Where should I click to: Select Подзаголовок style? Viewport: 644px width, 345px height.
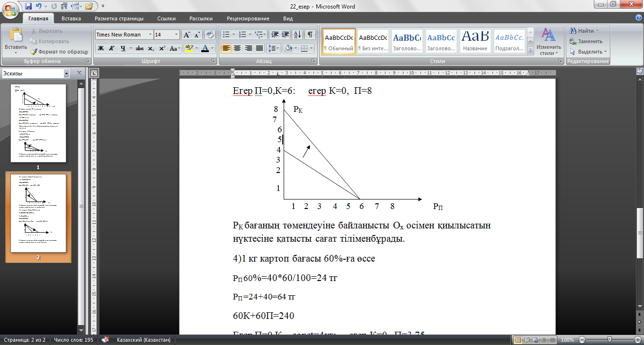click(x=509, y=42)
